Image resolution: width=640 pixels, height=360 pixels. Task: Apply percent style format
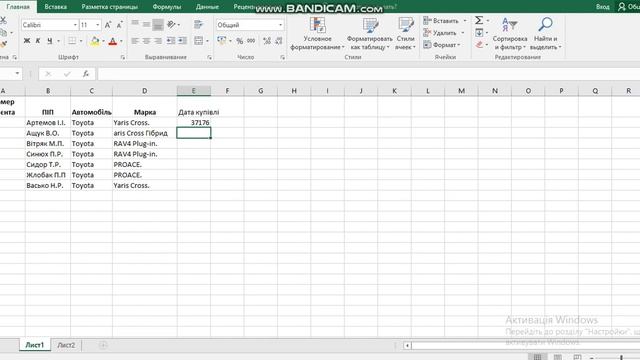pyautogui.click(x=240, y=41)
